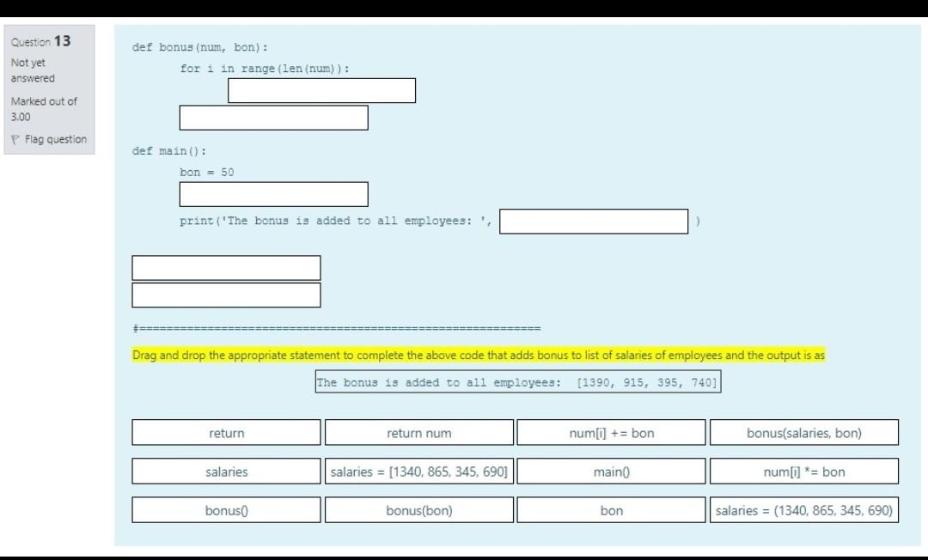Click the blank below the for loop
The width and height of the screenshot is (928, 560).
[x=273, y=117]
